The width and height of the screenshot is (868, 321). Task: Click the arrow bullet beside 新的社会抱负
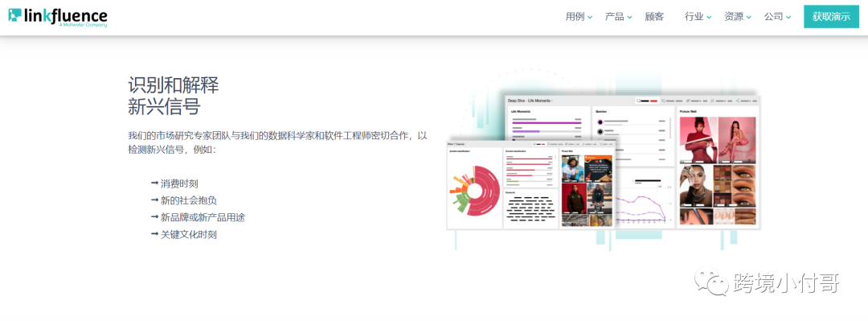(154, 200)
